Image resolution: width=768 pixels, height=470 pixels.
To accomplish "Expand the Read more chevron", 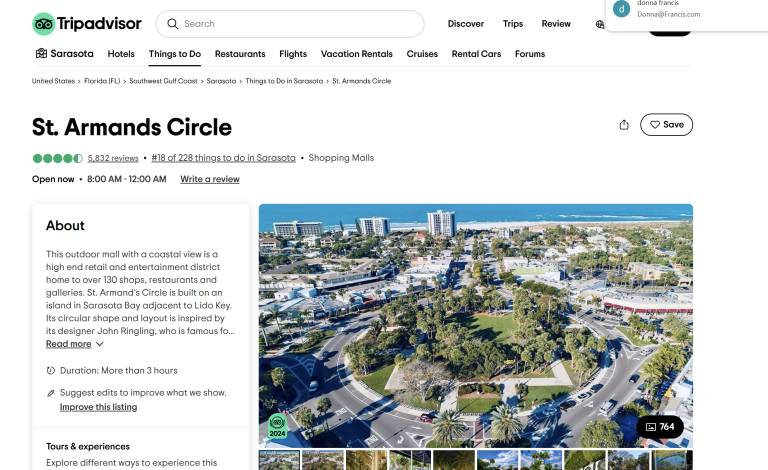I will [x=99, y=344].
